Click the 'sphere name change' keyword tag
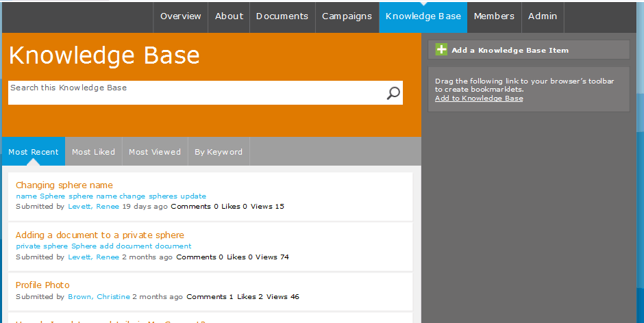The image size is (644, 323). click(x=107, y=196)
